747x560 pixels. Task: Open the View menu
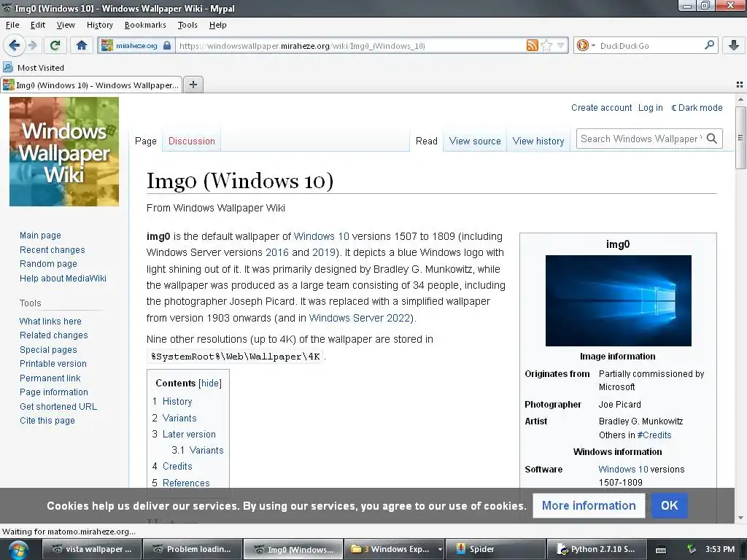coord(66,25)
